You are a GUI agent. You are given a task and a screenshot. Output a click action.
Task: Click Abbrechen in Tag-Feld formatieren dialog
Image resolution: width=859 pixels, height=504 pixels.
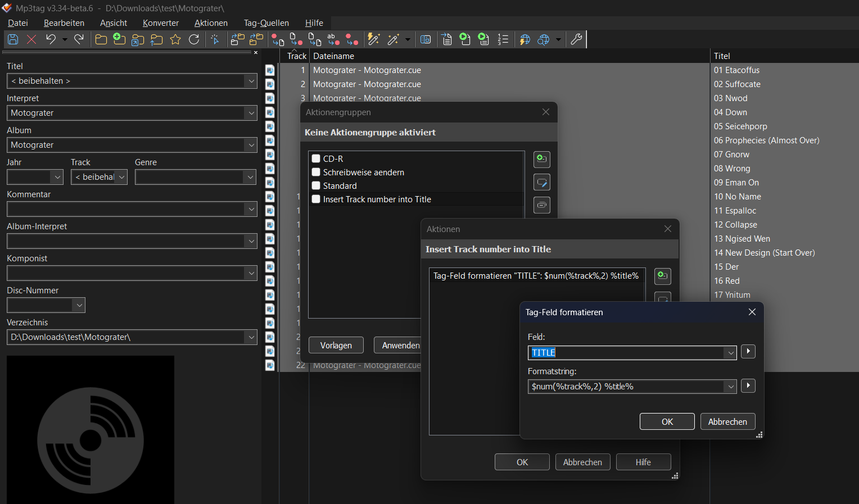tap(727, 421)
